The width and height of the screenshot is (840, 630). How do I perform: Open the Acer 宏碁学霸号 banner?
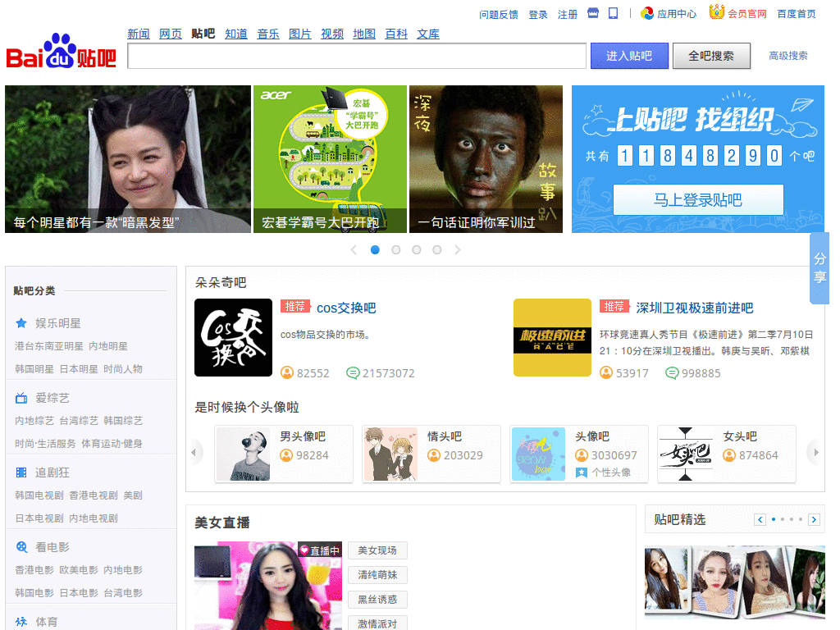coord(330,159)
